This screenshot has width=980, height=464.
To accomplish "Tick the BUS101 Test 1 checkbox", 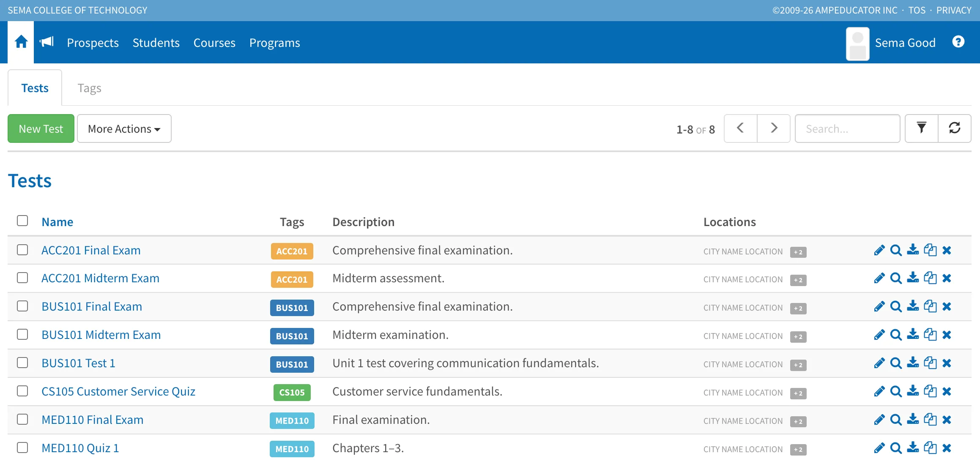I will tap(22, 363).
